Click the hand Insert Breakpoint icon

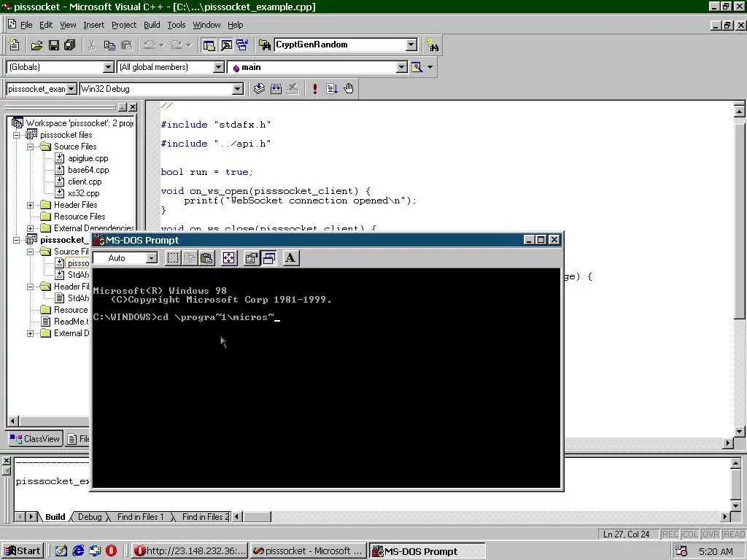349,88
